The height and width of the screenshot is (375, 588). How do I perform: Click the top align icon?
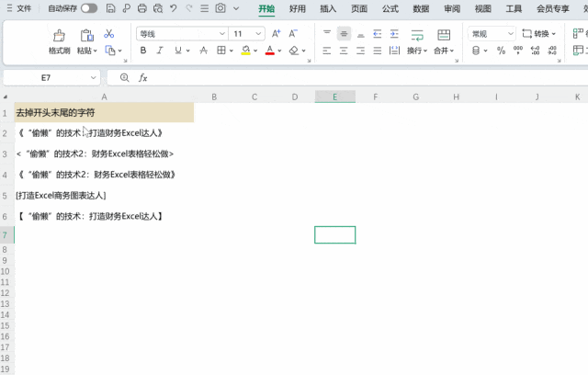327,34
